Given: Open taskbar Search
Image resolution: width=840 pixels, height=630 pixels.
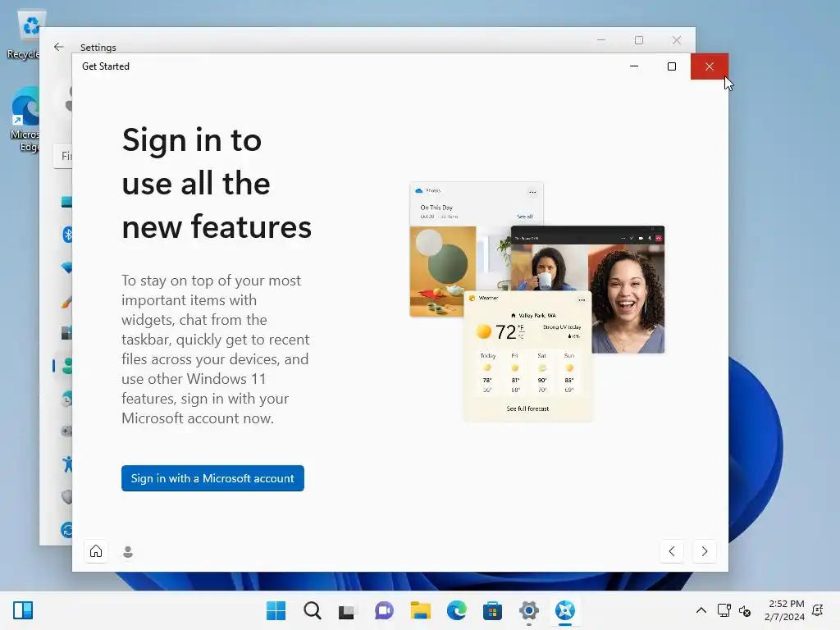Looking at the screenshot, I should [x=313, y=610].
